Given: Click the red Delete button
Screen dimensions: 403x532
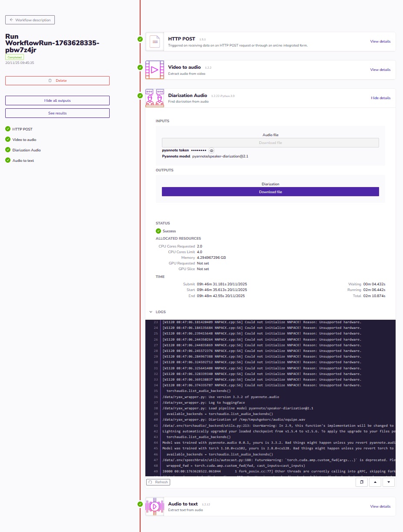Looking at the screenshot, I should pos(57,80).
